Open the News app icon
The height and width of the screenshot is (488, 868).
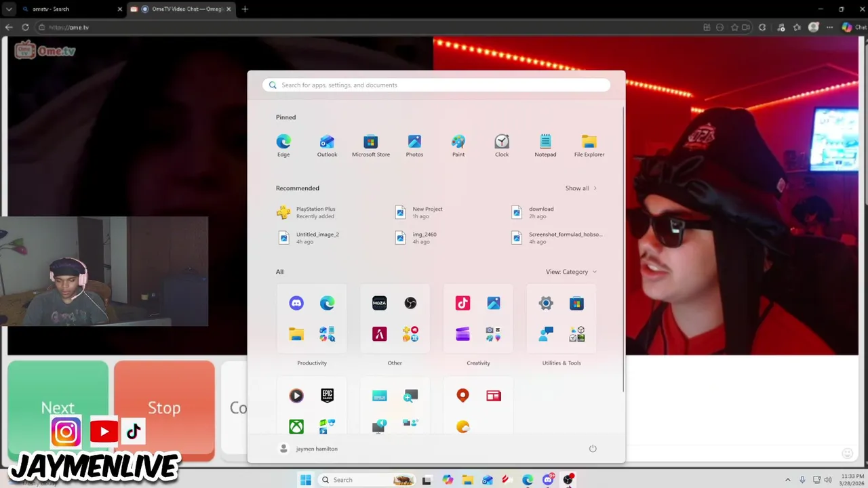click(x=494, y=395)
